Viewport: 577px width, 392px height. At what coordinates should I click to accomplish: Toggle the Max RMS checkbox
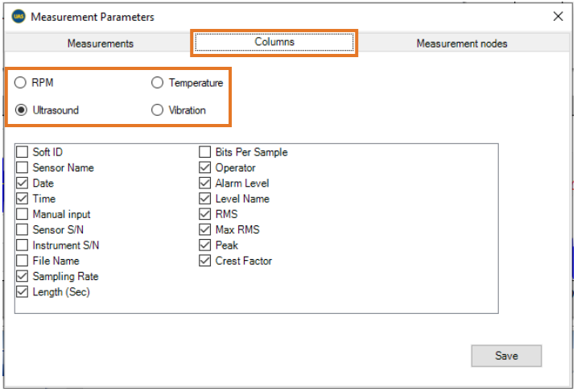click(x=205, y=230)
